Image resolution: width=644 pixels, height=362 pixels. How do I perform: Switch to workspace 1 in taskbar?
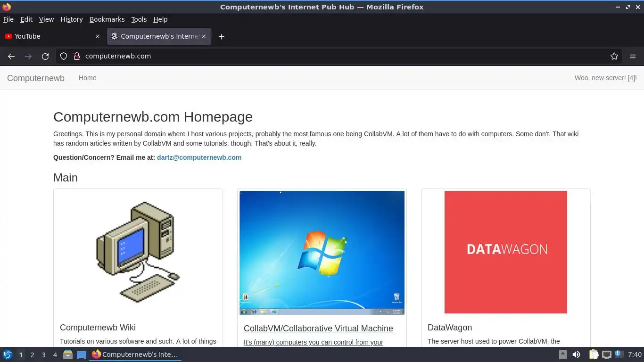(21, 355)
